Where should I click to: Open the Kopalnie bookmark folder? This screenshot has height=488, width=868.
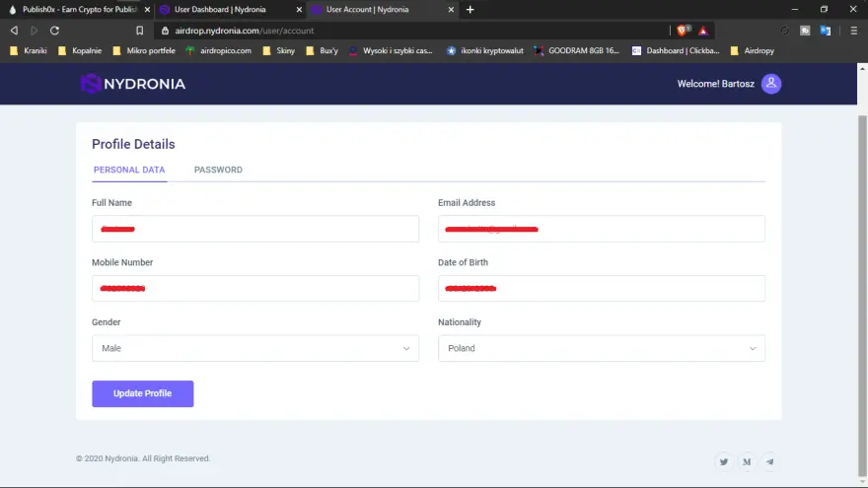coord(80,50)
